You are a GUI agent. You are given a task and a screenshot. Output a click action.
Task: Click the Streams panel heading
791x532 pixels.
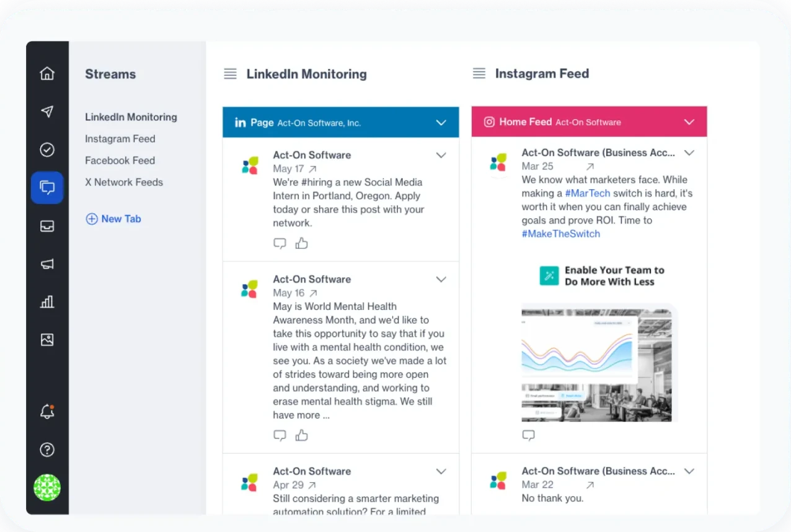[x=110, y=74]
